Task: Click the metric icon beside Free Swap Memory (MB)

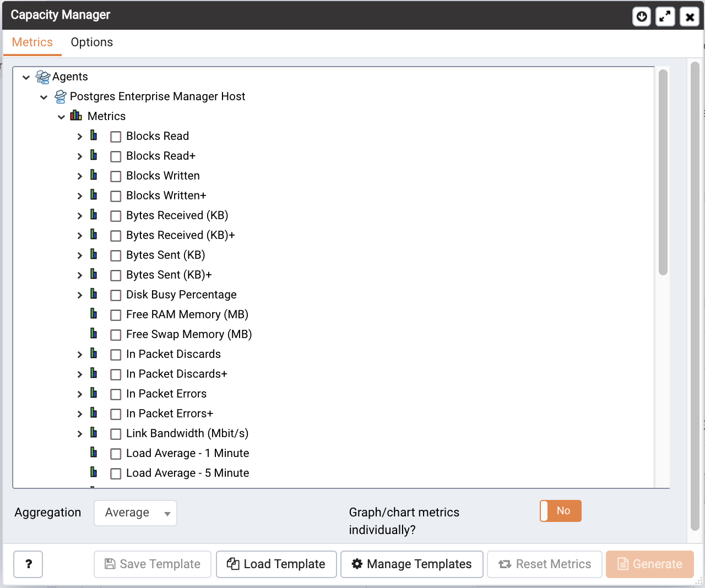Action: 94,334
